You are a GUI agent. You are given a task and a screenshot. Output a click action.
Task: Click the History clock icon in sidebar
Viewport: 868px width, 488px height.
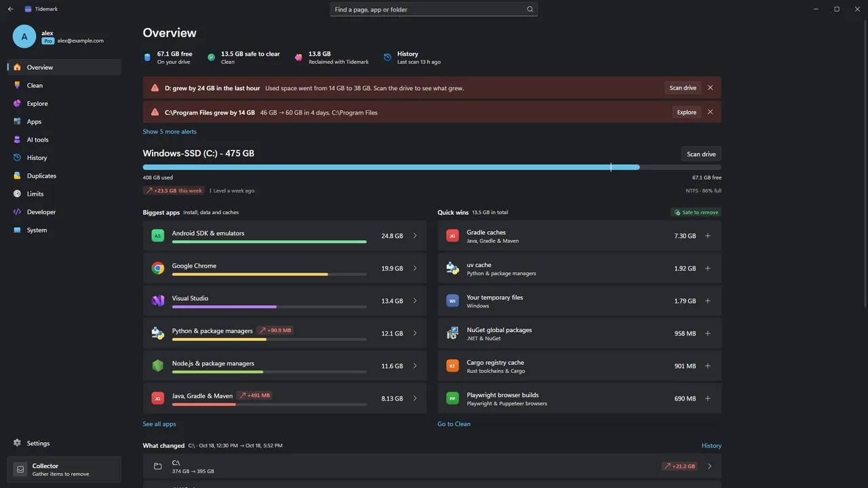pyautogui.click(x=18, y=158)
